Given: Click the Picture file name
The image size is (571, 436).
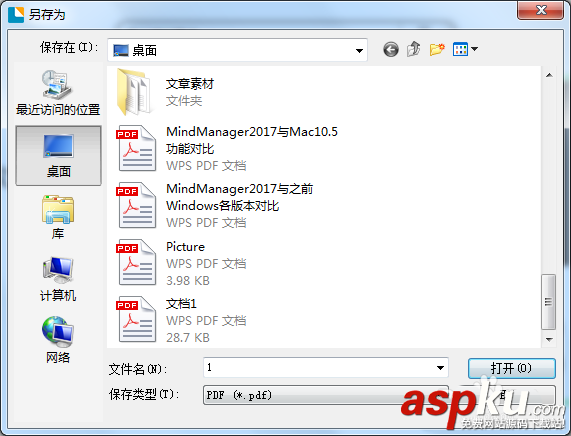Looking at the screenshot, I should pos(185,247).
